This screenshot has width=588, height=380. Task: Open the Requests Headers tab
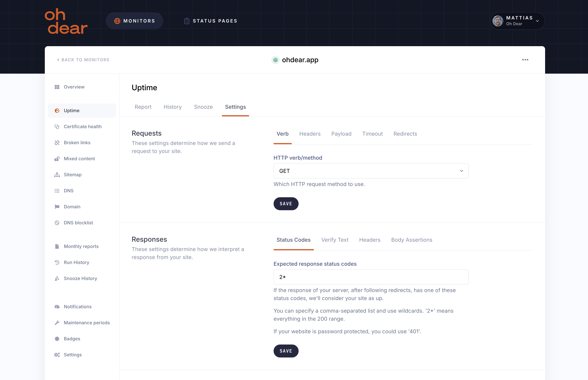pyautogui.click(x=310, y=134)
